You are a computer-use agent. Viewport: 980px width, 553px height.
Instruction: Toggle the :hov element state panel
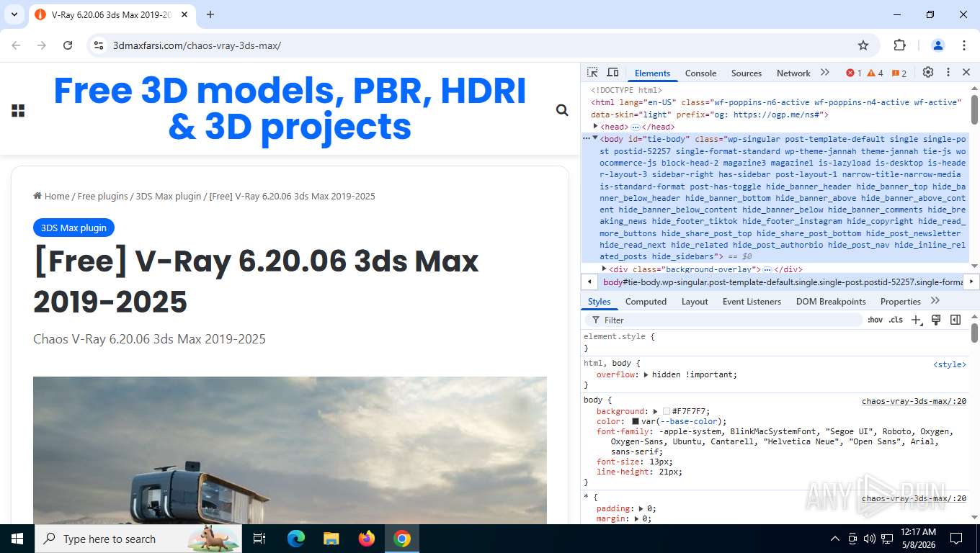(x=875, y=320)
